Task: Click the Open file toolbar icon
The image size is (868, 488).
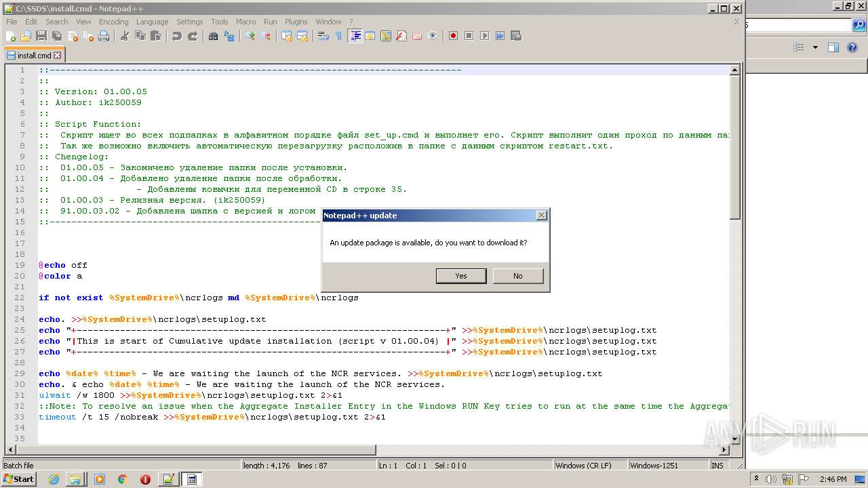Action: 26,36
